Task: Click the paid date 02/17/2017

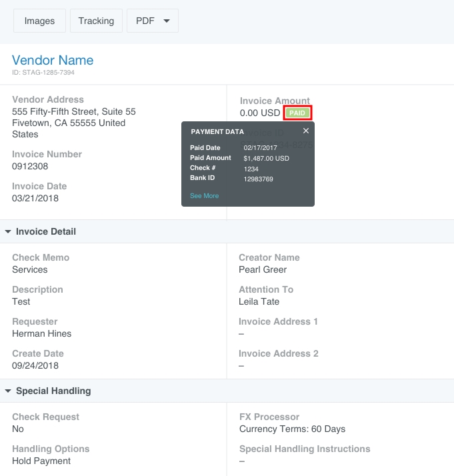Action: pyautogui.click(x=259, y=148)
